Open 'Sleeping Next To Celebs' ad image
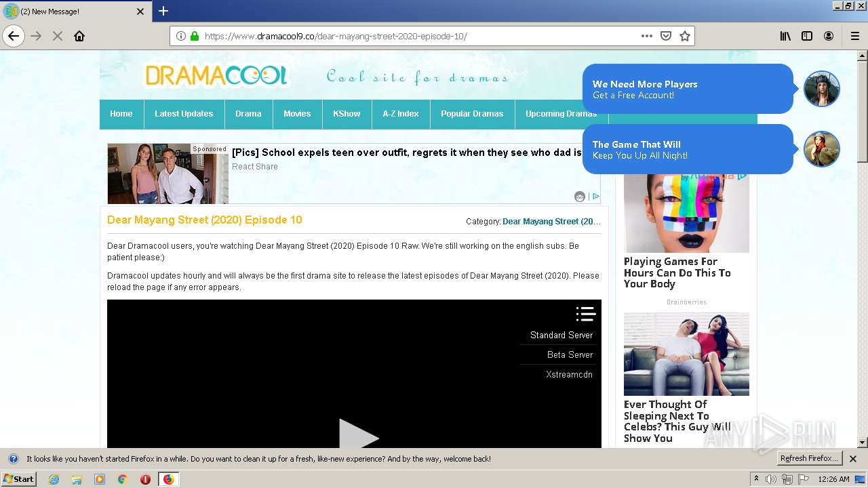The width and height of the screenshot is (868, 488). point(686,354)
